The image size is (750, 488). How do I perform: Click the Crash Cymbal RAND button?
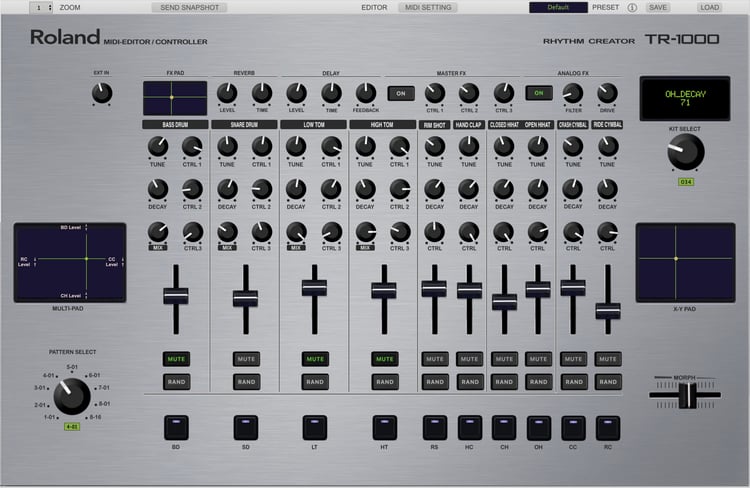tap(574, 382)
